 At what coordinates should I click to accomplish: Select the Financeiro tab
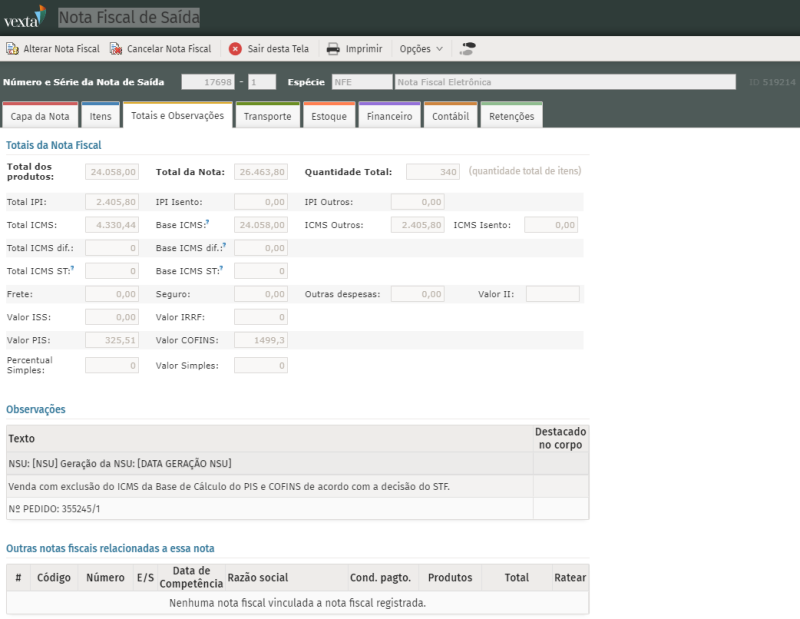coord(389,116)
